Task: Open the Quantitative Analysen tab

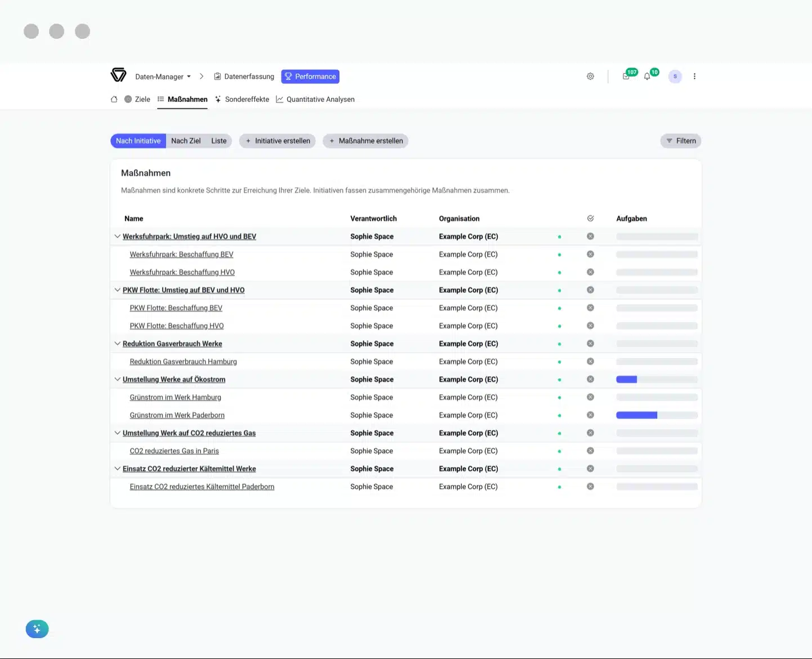Action: coord(315,99)
